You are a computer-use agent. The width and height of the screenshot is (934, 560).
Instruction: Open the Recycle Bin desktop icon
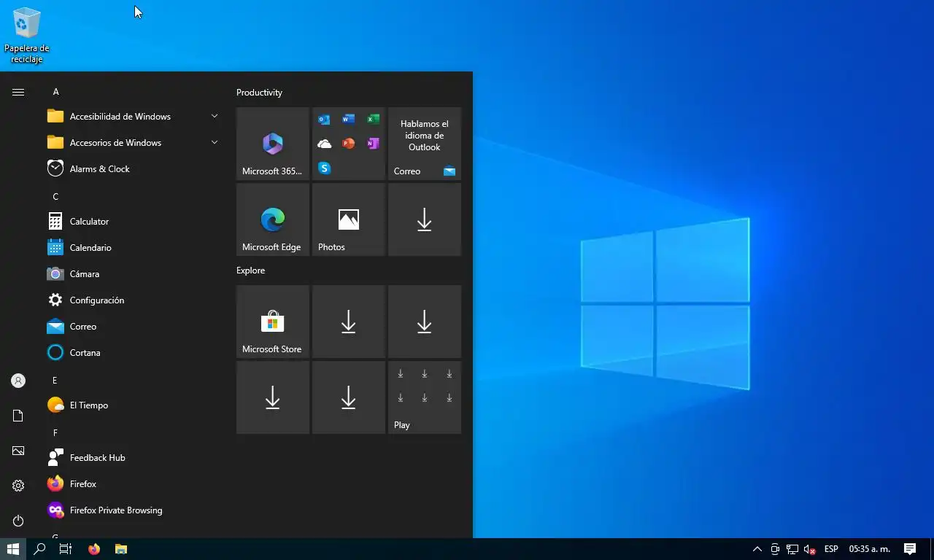pyautogui.click(x=26, y=35)
